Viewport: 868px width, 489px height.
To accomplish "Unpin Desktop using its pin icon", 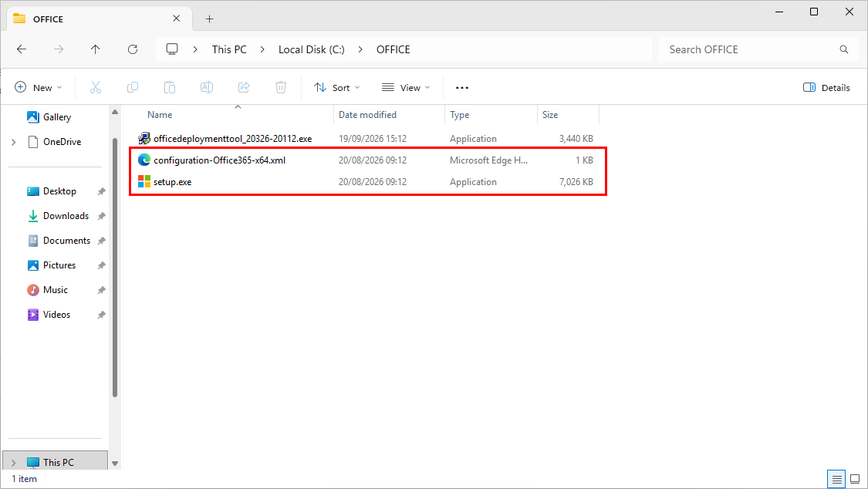I will coord(101,191).
